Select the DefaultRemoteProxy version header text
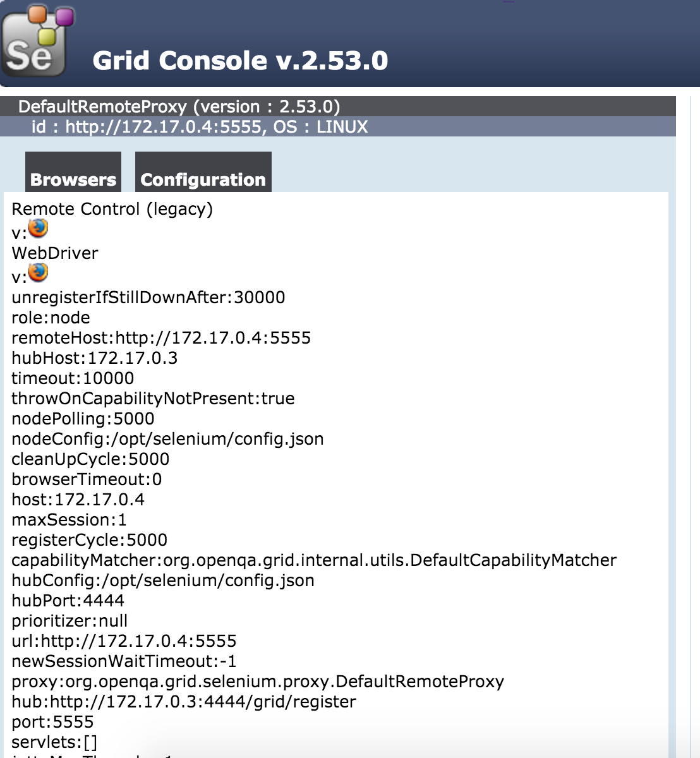 coord(179,107)
